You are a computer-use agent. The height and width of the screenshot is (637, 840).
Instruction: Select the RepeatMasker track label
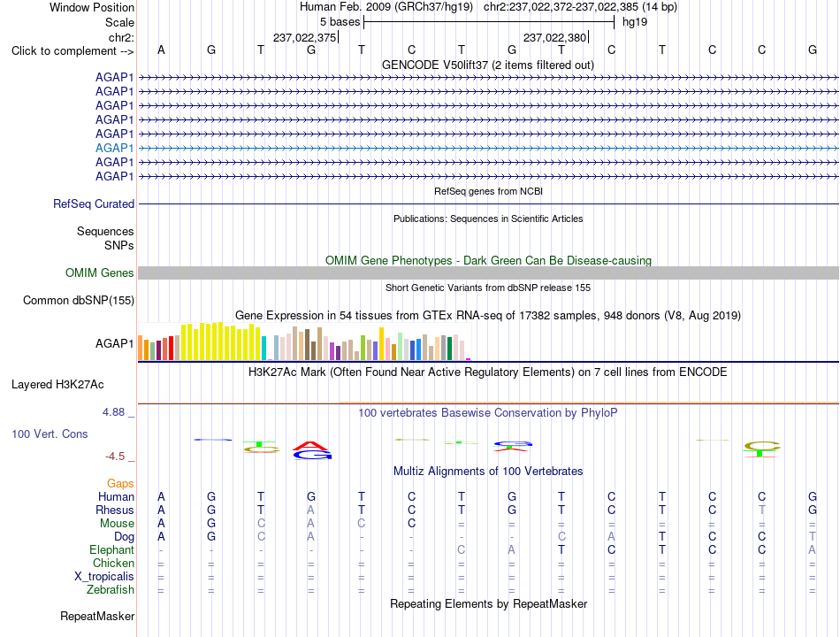coord(97,617)
